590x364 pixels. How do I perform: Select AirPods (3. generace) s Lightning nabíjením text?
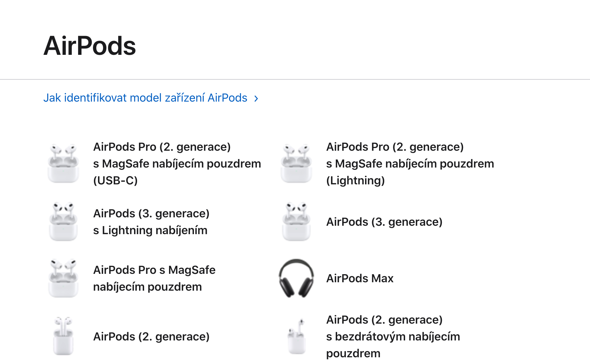(151, 222)
